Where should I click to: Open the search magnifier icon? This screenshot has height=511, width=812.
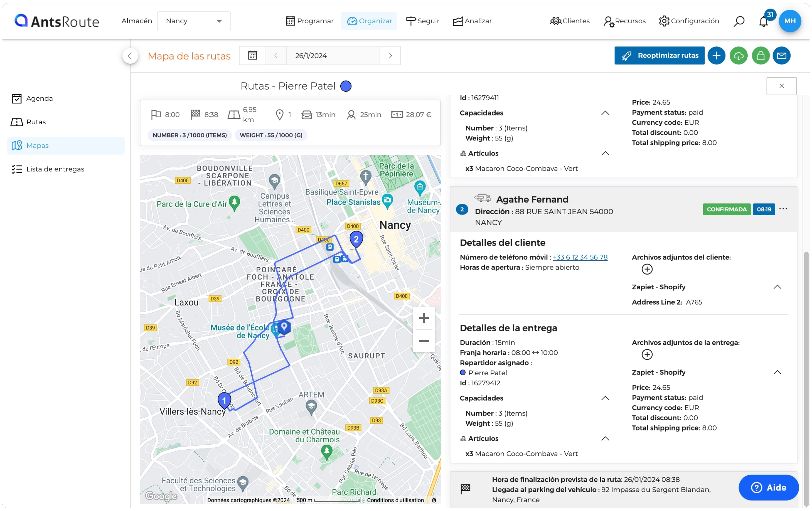[739, 21]
